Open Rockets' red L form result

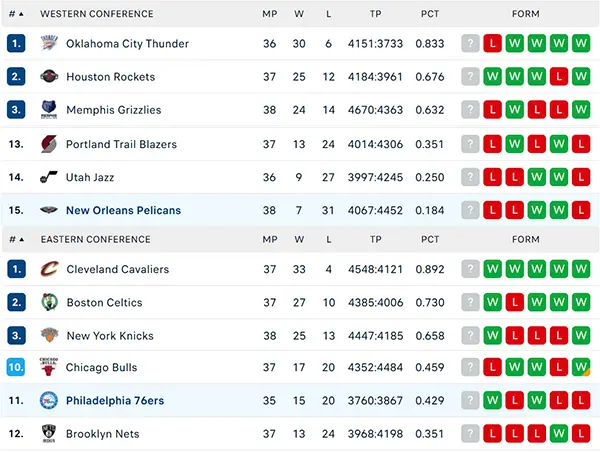click(x=559, y=77)
